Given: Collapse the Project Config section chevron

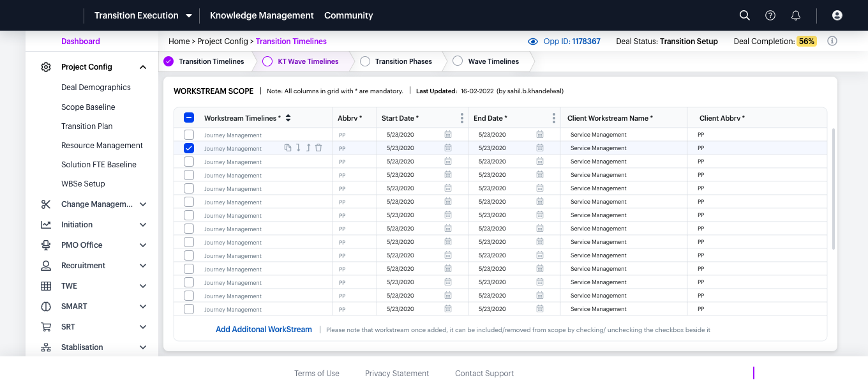Looking at the screenshot, I should click(143, 67).
